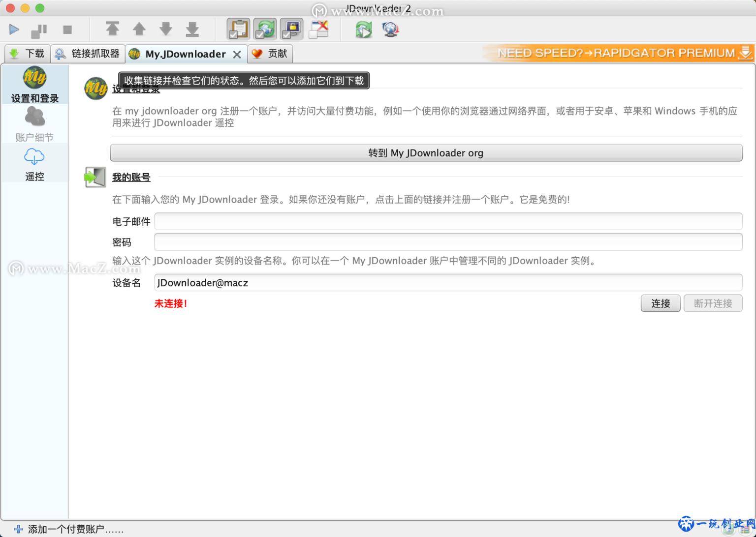This screenshot has width=756, height=537.
Task: Click the plus icon beside 添加一个付费账户
Action: pyautogui.click(x=18, y=529)
